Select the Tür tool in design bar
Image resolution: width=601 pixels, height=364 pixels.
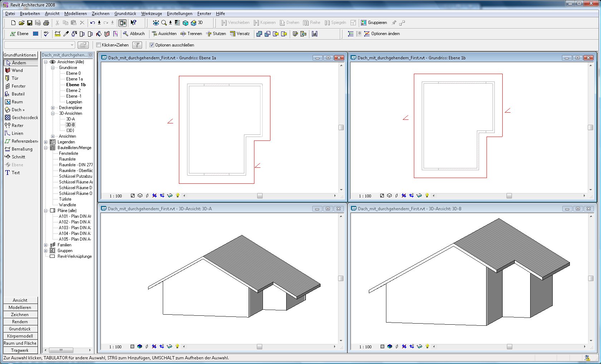(x=12, y=78)
